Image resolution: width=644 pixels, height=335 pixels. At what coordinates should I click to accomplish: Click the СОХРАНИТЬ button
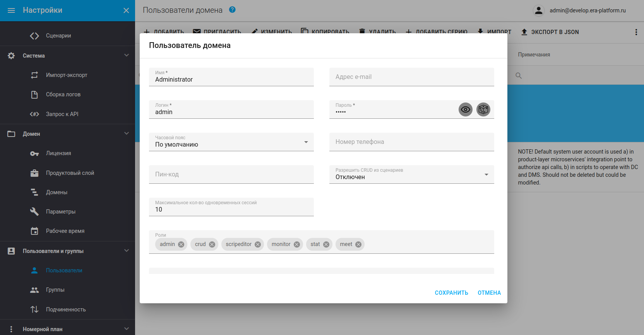coord(451,293)
